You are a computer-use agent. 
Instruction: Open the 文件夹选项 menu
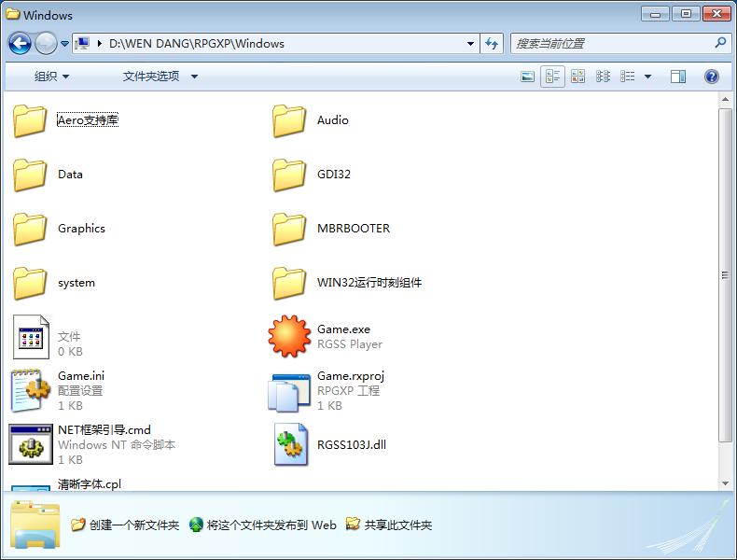160,77
